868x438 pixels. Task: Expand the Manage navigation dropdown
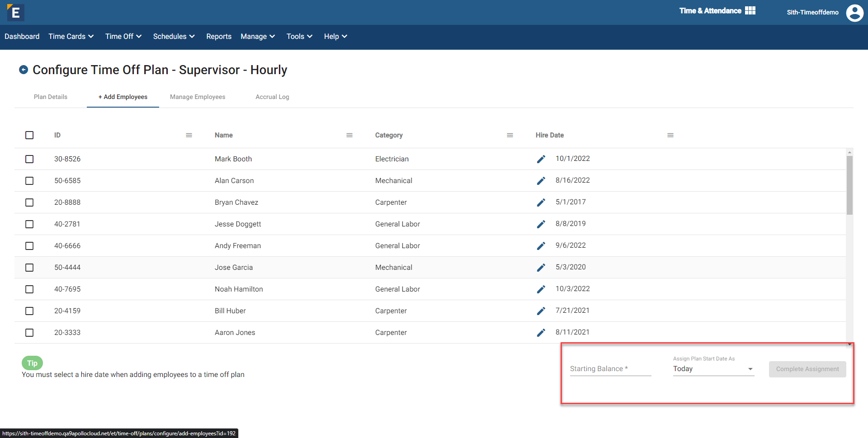258,37
